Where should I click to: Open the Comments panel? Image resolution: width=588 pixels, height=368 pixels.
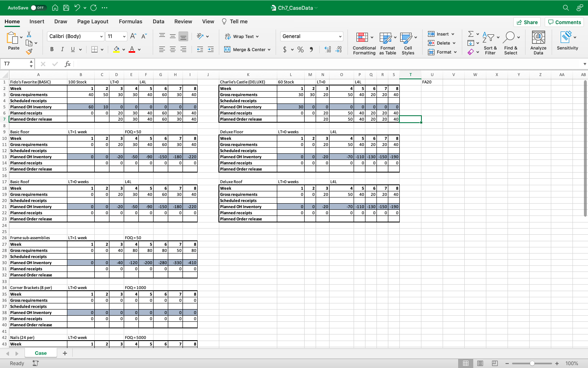(x=564, y=22)
